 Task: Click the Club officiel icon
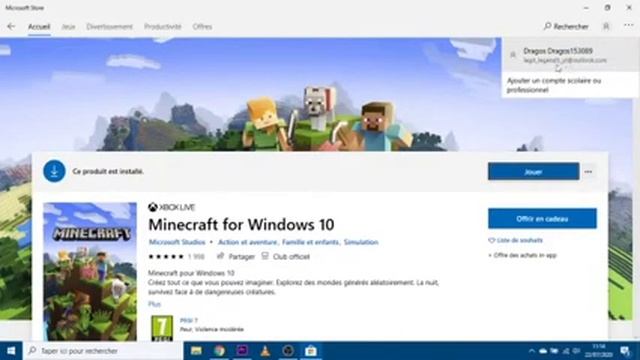coord(265,256)
